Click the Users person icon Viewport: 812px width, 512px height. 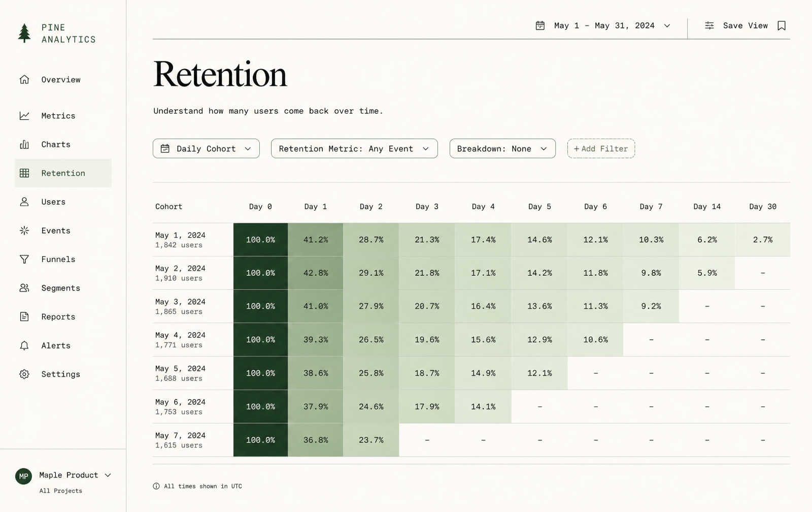[x=24, y=202]
